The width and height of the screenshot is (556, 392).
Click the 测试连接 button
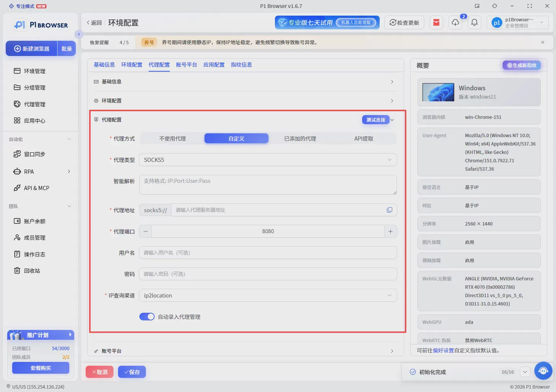click(376, 120)
